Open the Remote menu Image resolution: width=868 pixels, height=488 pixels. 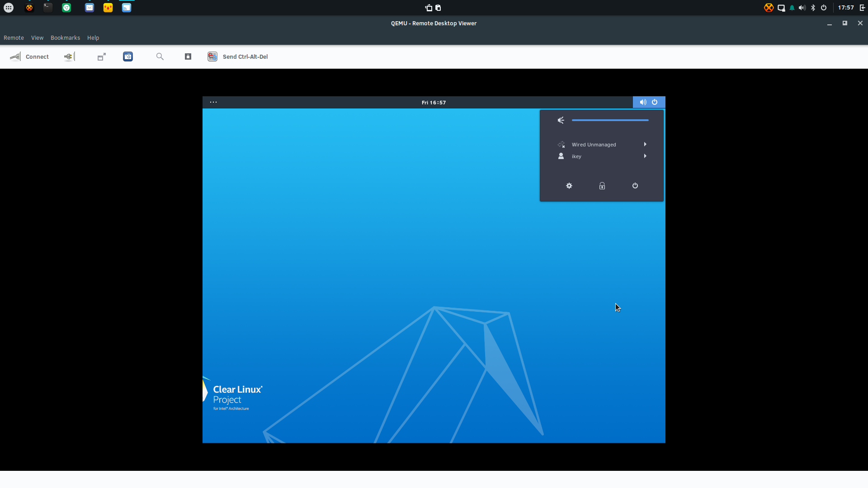14,38
